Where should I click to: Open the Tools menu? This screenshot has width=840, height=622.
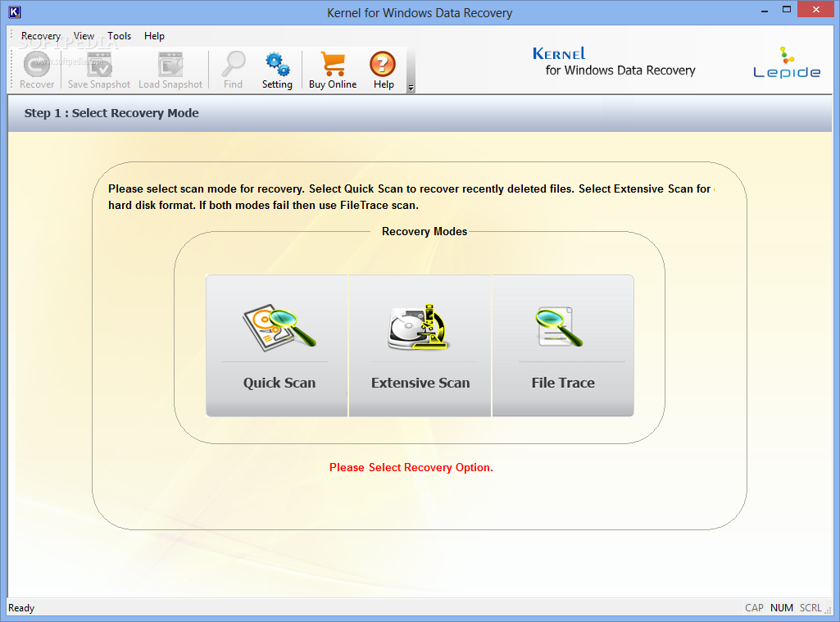click(119, 36)
